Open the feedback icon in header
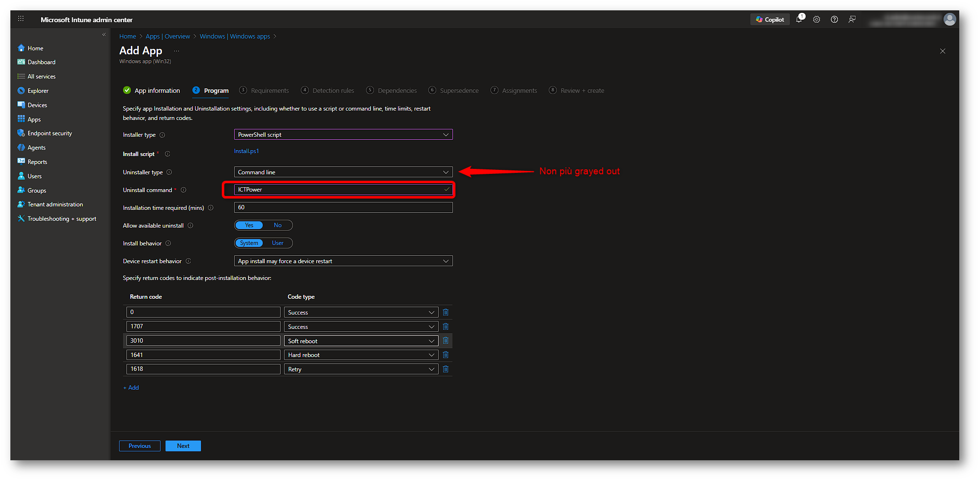The height and width of the screenshot is (481, 980). tap(852, 20)
